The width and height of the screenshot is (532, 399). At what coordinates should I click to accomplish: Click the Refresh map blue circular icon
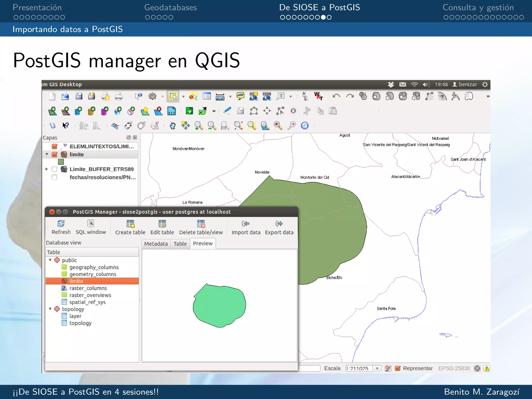click(x=304, y=126)
